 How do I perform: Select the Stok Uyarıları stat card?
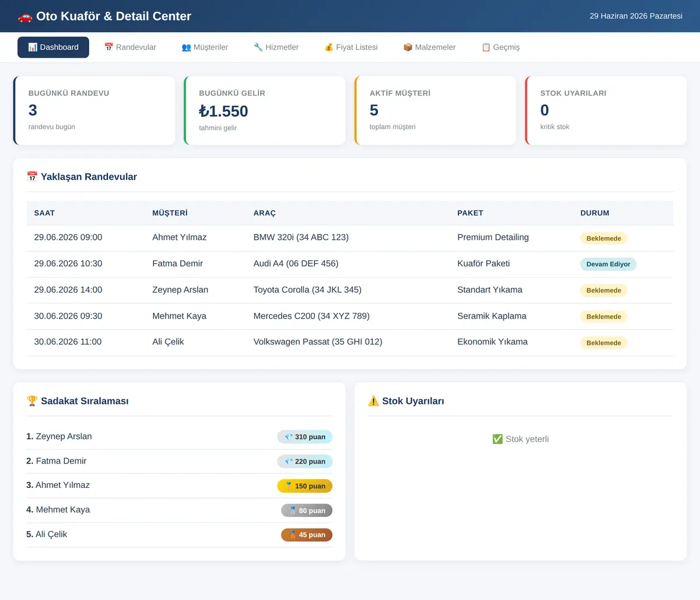(605, 110)
